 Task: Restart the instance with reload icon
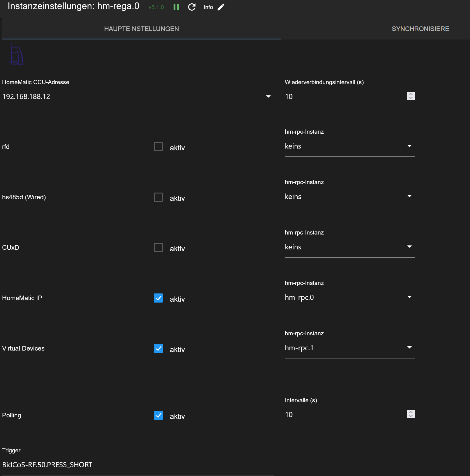click(x=192, y=7)
